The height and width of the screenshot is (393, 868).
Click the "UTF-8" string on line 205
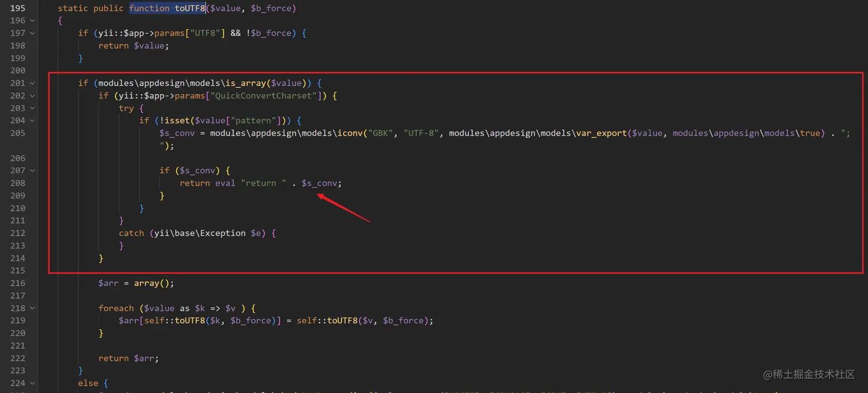tap(421, 133)
